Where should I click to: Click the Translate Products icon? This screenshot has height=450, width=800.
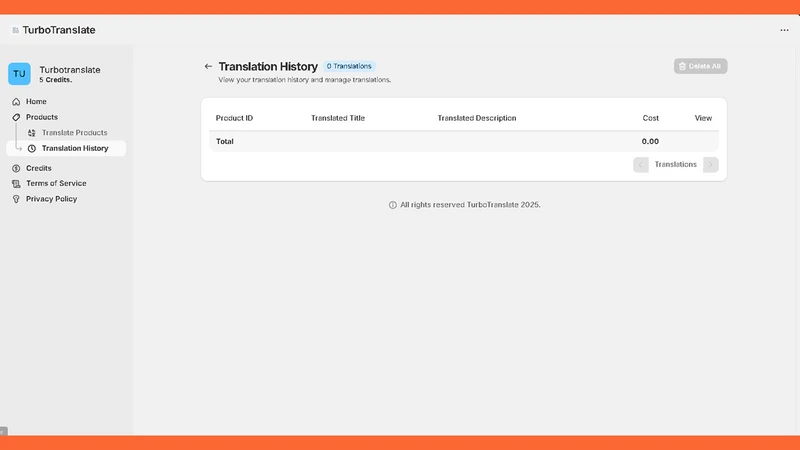(x=32, y=133)
